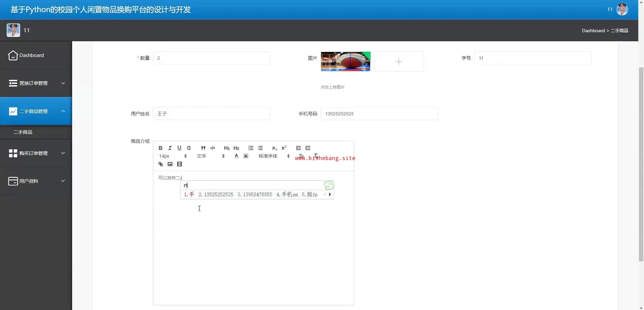The image size is (644, 310).
Task: Open the text color picker
Action: tap(236, 156)
